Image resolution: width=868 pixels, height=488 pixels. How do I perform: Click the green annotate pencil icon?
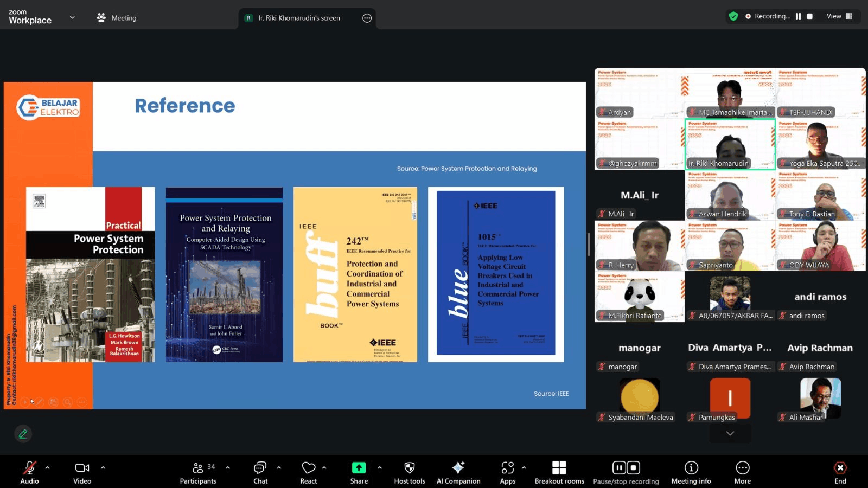coord(23,434)
